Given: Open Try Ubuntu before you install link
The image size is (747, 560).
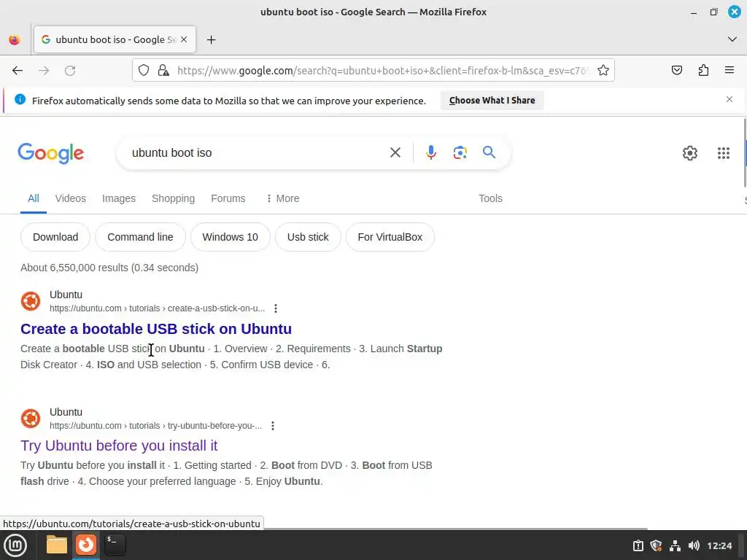Looking at the screenshot, I should click(119, 446).
